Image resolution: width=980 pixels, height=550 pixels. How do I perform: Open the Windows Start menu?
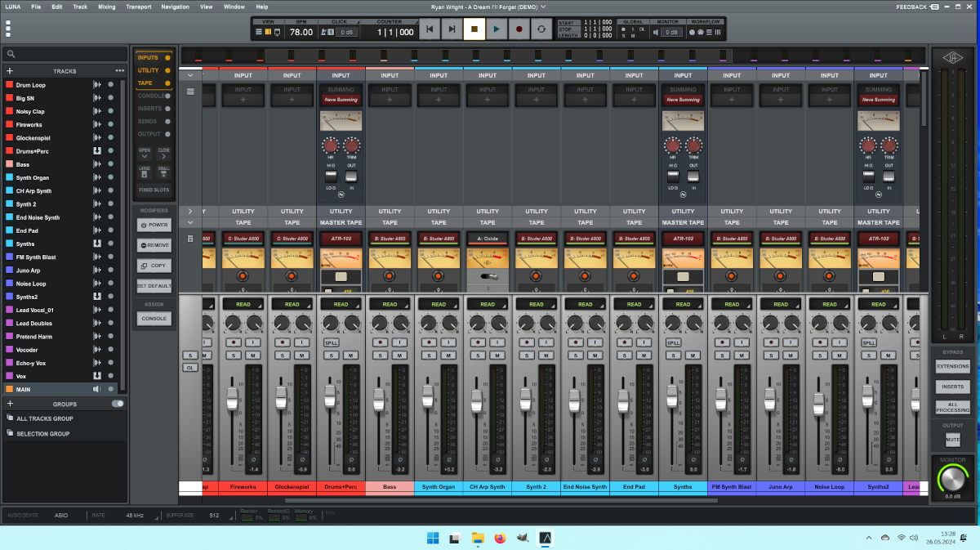tap(432, 538)
